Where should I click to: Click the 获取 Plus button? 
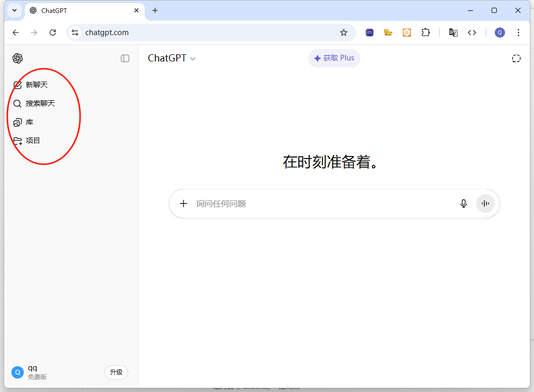(334, 58)
